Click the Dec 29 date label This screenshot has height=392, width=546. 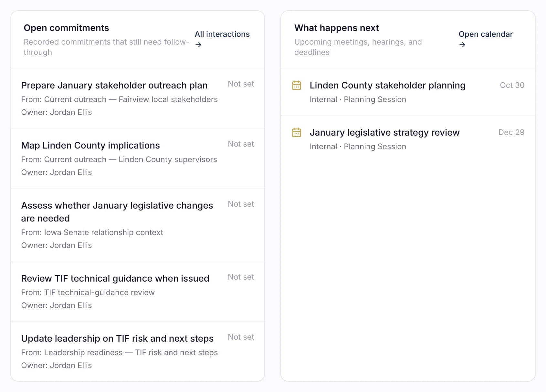tap(511, 132)
